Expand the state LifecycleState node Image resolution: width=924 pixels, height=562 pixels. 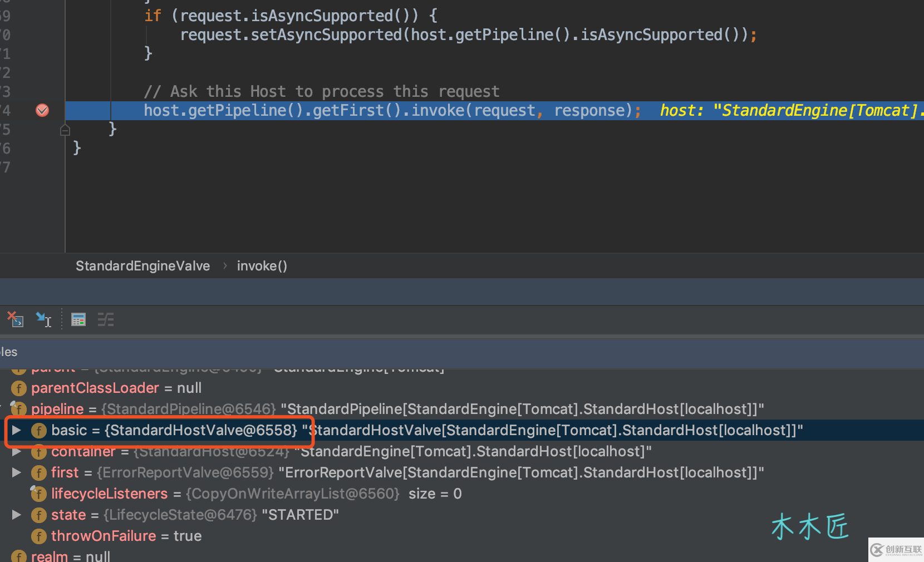pyautogui.click(x=17, y=515)
